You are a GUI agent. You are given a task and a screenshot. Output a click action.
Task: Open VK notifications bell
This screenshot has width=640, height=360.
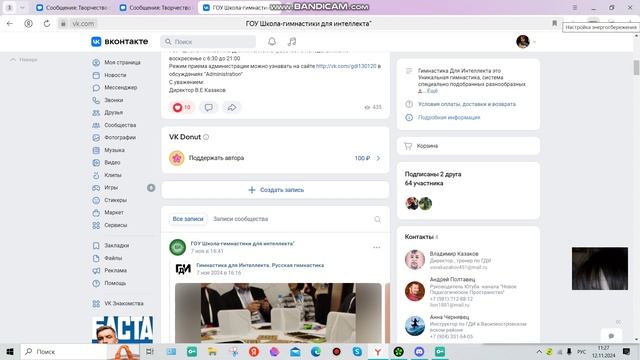point(272,42)
